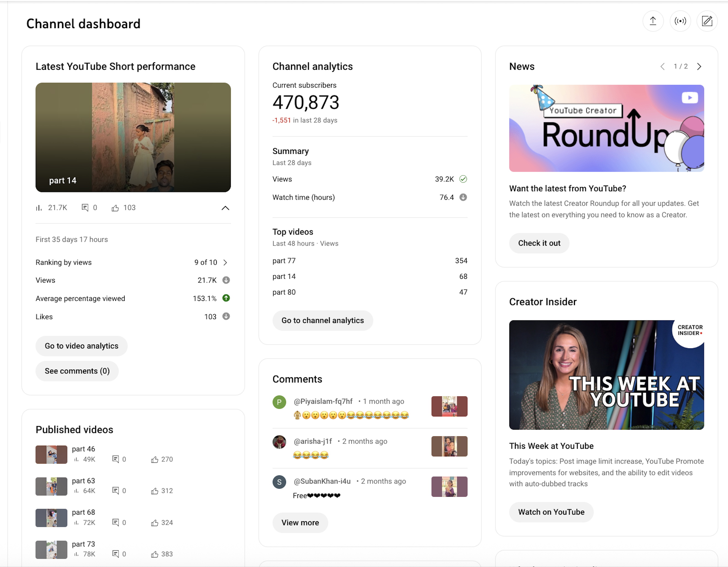Open the part 73 video thumbnail
Viewport: 728px width, 567px height.
coord(51,550)
